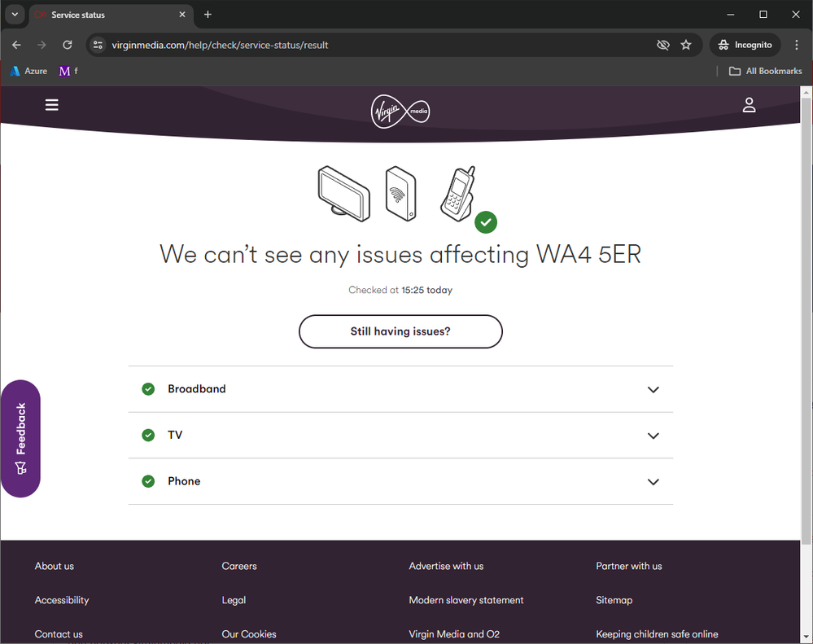Open the purple Feedback side tab
This screenshot has height=644, width=813.
click(x=20, y=439)
